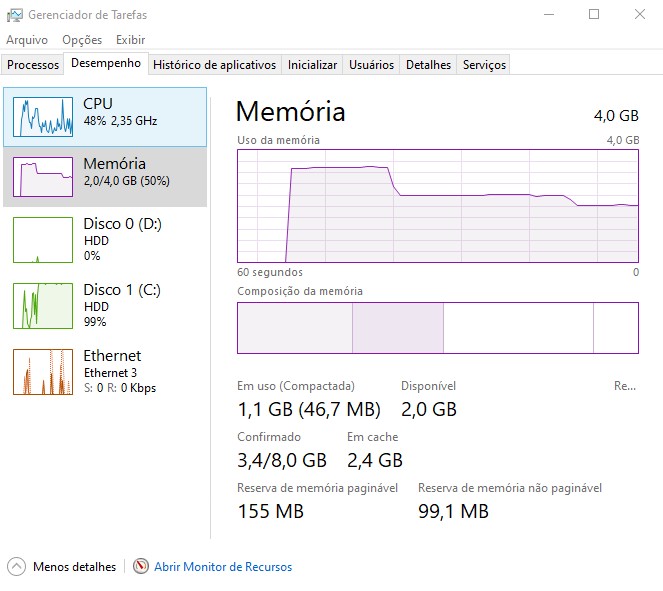Select the Disco 0 (D:) graph thumbnail

point(43,240)
